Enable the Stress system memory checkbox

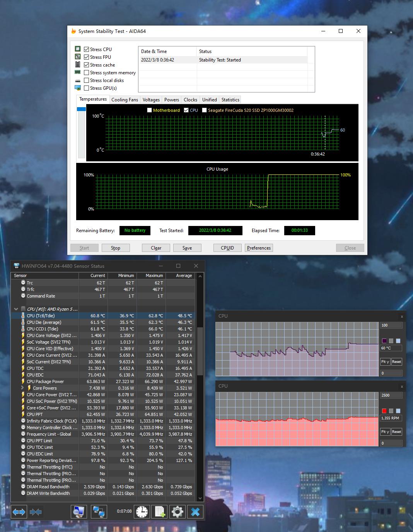point(87,73)
